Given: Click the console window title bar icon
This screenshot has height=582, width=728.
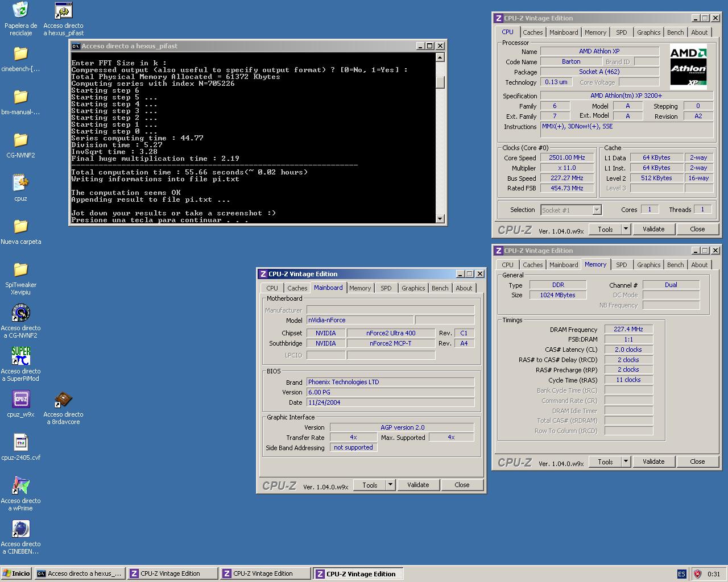Looking at the screenshot, I should (x=76, y=46).
